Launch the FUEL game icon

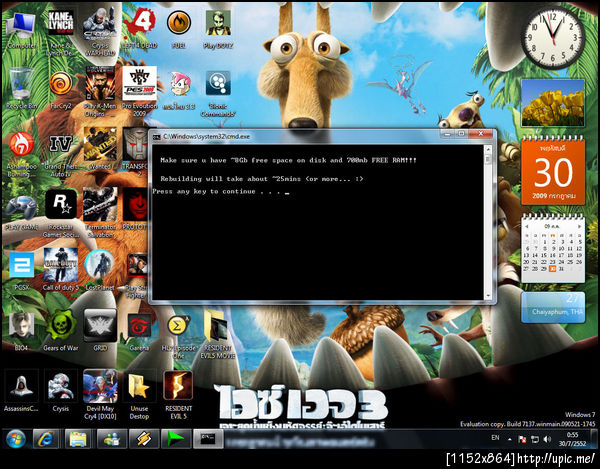(x=179, y=29)
